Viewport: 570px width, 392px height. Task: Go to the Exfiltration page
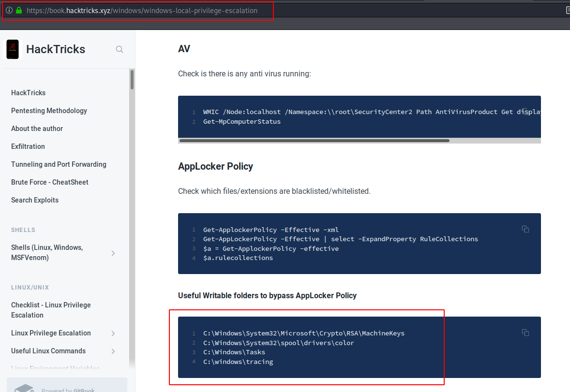pyautogui.click(x=28, y=146)
